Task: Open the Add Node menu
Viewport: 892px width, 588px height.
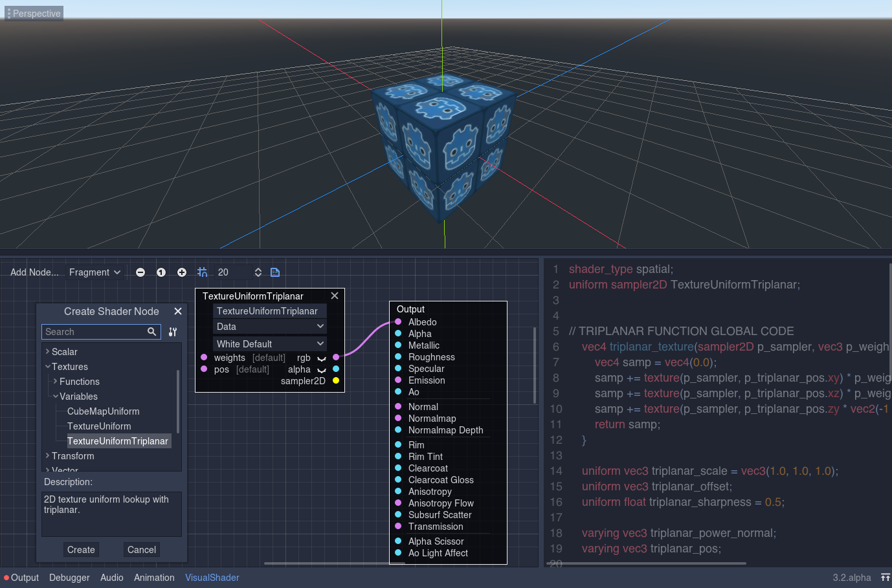Action: pyautogui.click(x=34, y=272)
